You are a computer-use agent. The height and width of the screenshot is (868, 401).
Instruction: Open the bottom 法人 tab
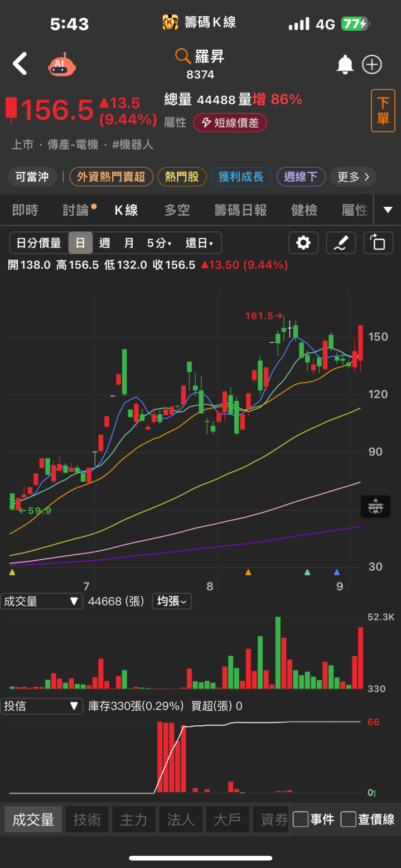point(181,819)
